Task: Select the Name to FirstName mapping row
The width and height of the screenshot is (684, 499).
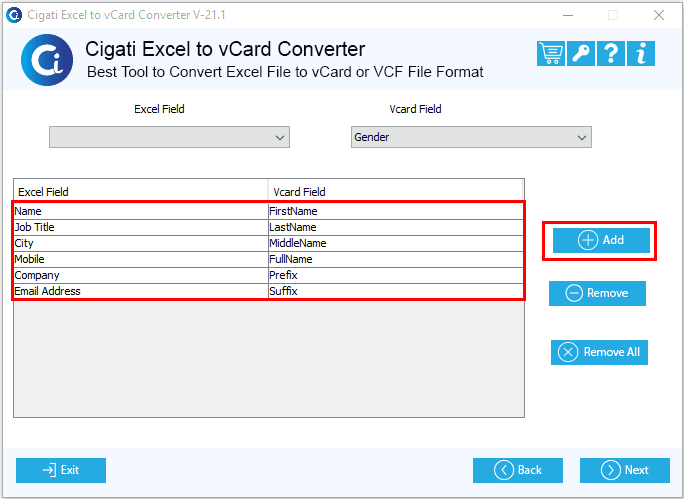Action: pos(268,212)
